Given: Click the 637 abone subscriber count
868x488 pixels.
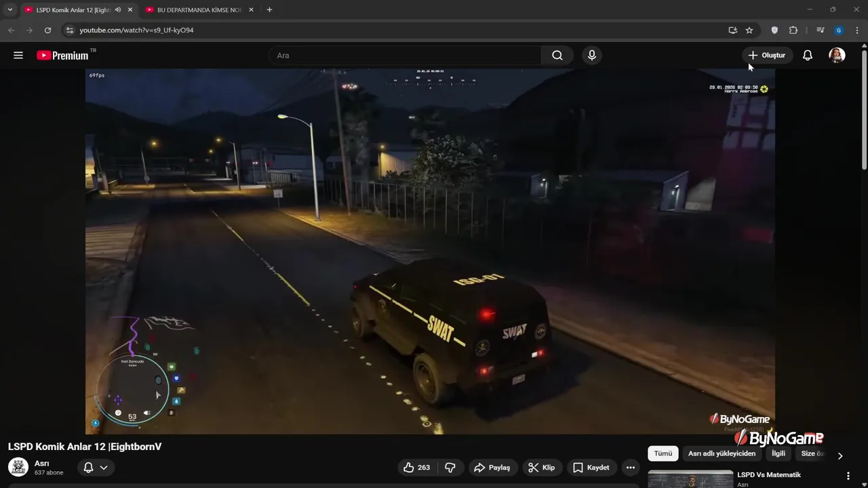Looking at the screenshot, I should (49, 472).
